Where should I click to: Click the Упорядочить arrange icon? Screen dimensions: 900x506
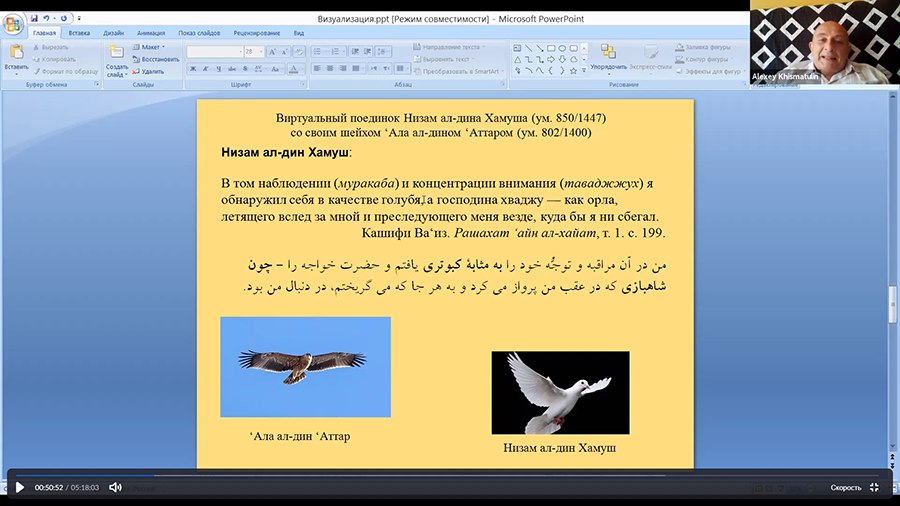[x=608, y=52]
